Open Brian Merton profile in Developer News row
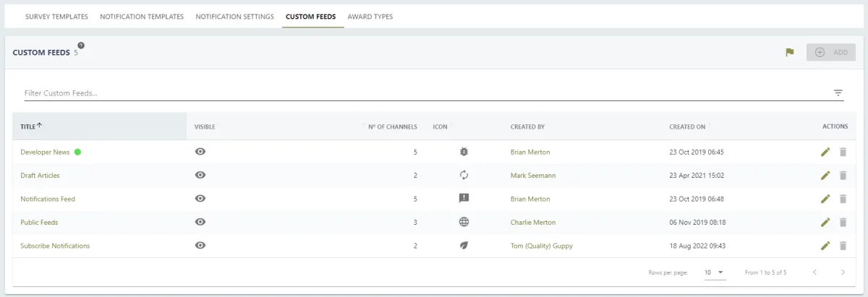Image resolution: width=868 pixels, height=297 pixels. click(x=530, y=152)
